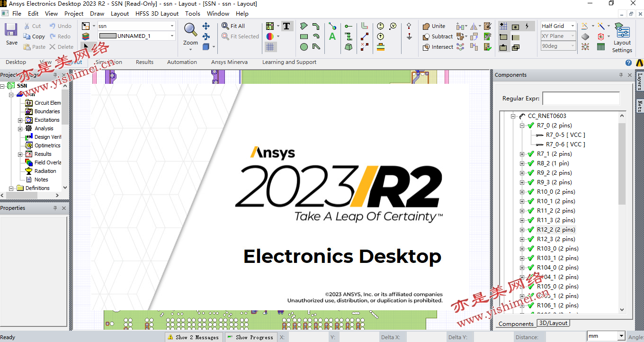Pin the Properties panel
The height and width of the screenshot is (342, 644).
[x=55, y=208]
